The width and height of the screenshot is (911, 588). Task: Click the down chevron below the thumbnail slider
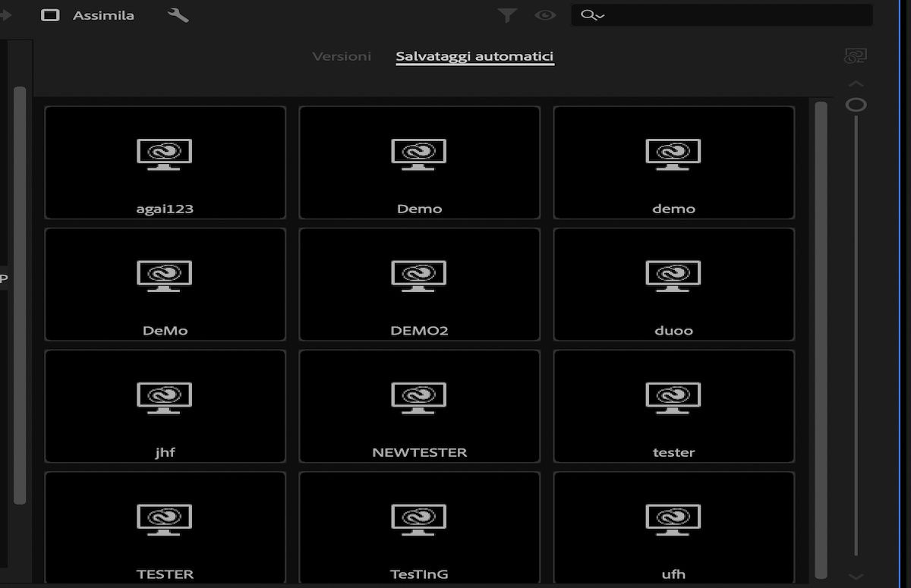tap(856, 577)
